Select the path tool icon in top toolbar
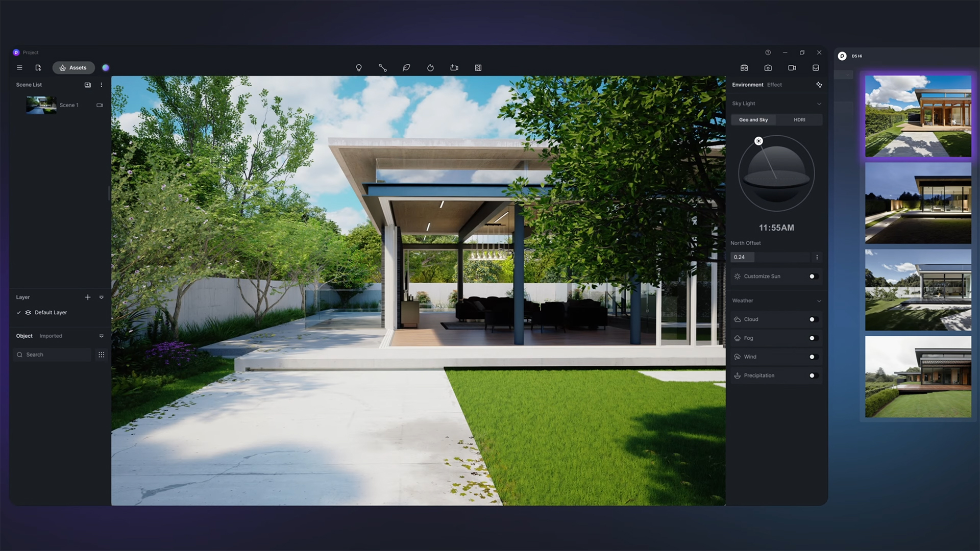 click(382, 68)
